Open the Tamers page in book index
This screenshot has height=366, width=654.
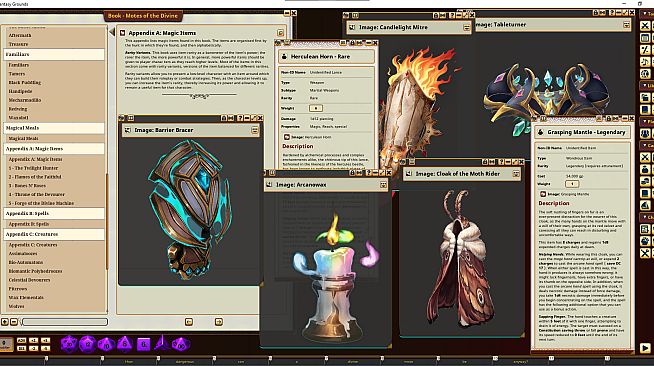pyautogui.click(x=17, y=74)
